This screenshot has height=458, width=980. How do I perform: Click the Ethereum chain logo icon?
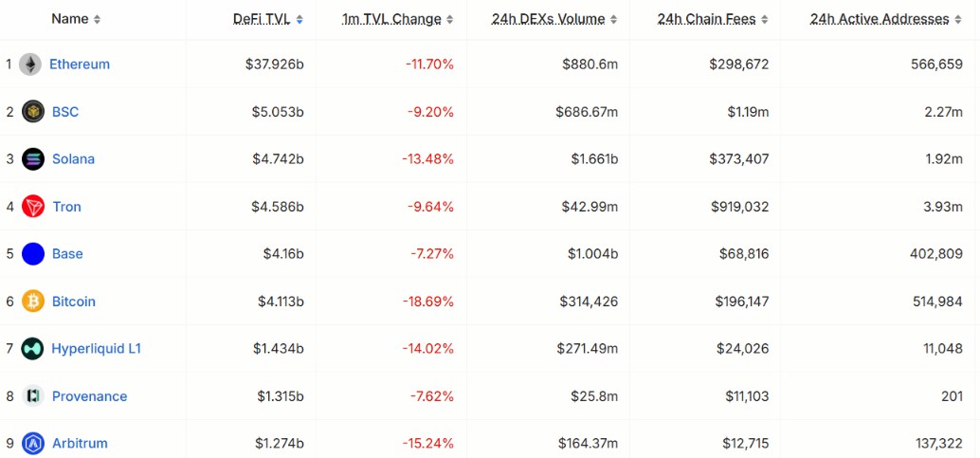(30, 64)
